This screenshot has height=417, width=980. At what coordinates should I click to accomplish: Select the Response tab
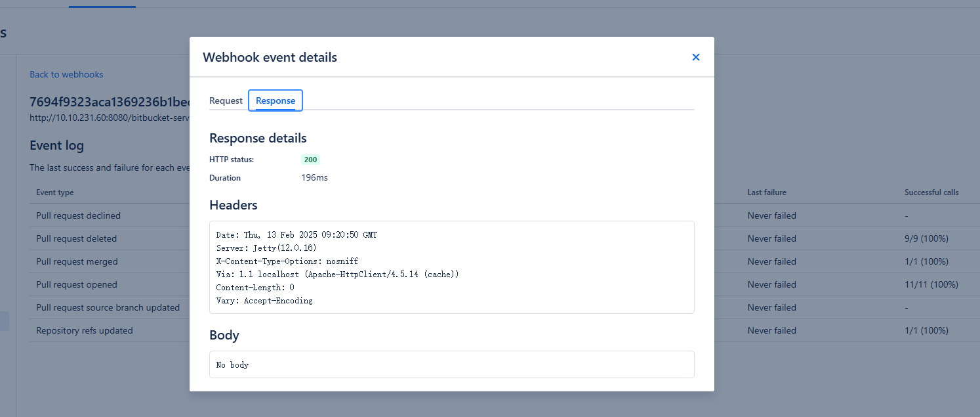click(x=276, y=100)
